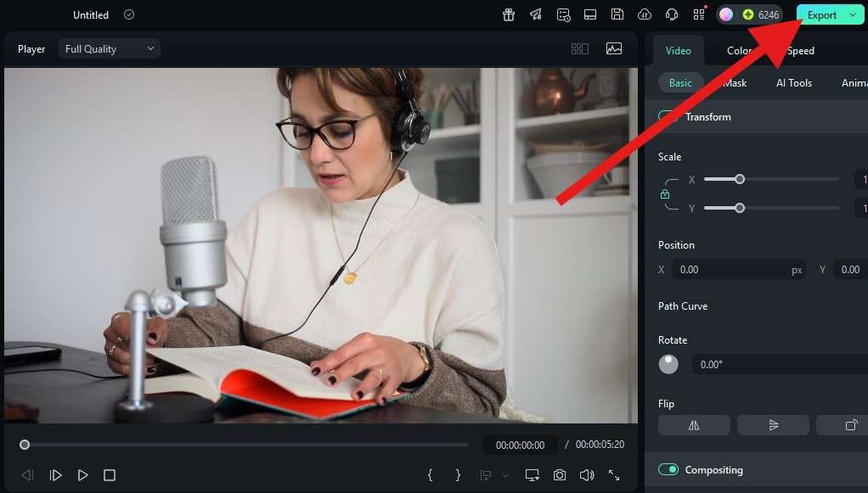Click the save project disk icon
Image resolution: width=868 pixels, height=493 pixels.
coord(617,14)
